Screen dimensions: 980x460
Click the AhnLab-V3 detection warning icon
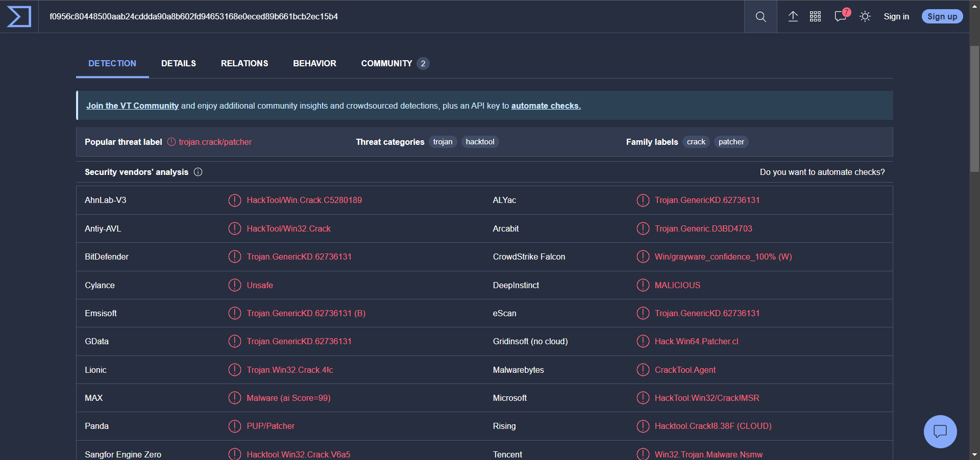pos(234,200)
